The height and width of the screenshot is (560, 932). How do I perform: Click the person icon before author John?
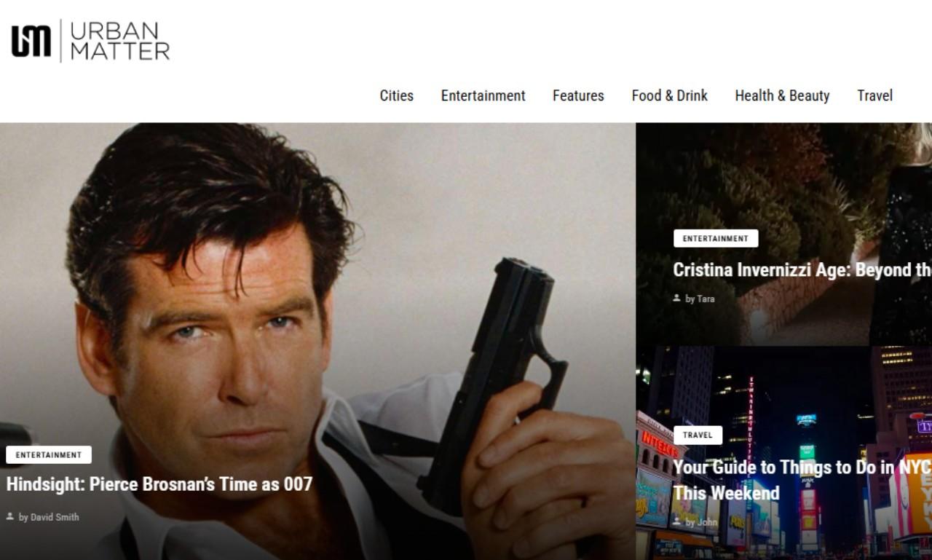tap(677, 522)
